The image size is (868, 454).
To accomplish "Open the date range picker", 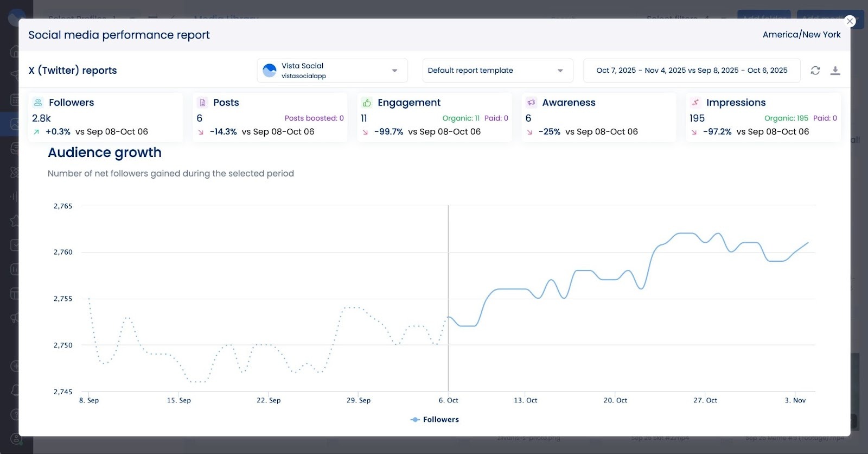I will pyautogui.click(x=691, y=71).
